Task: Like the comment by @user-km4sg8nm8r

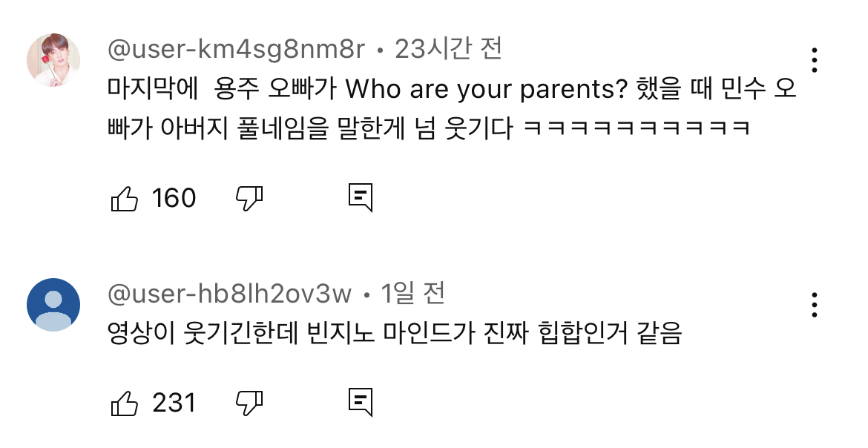Action: pos(125,198)
